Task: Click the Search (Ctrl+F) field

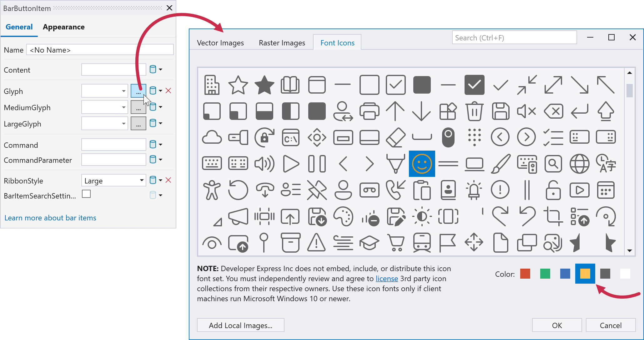Action: tap(514, 38)
